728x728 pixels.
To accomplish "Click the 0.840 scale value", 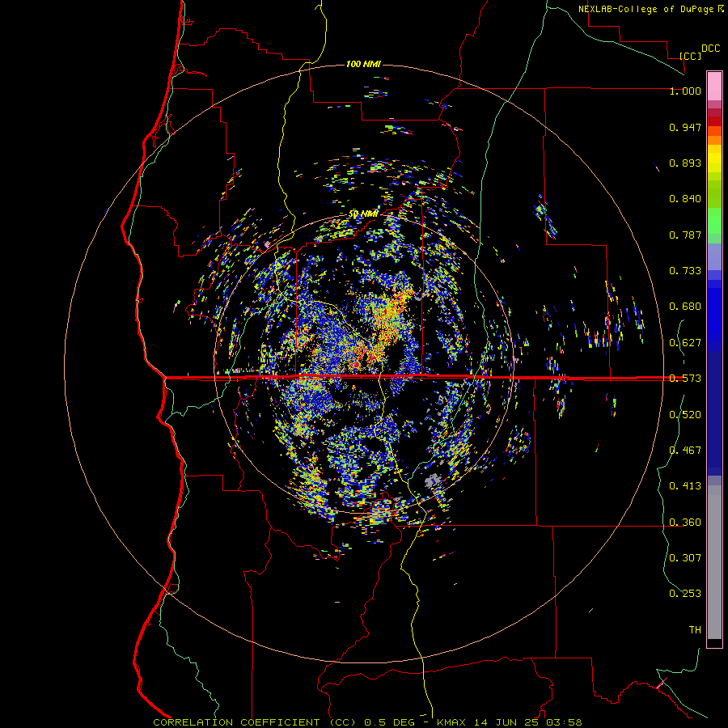I will point(685,199).
